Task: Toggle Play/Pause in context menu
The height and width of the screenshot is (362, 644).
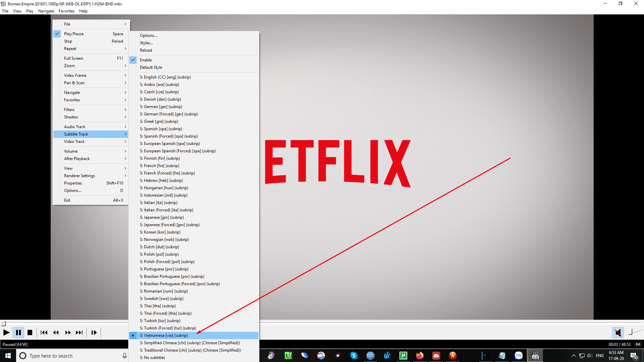Action: 91,34
